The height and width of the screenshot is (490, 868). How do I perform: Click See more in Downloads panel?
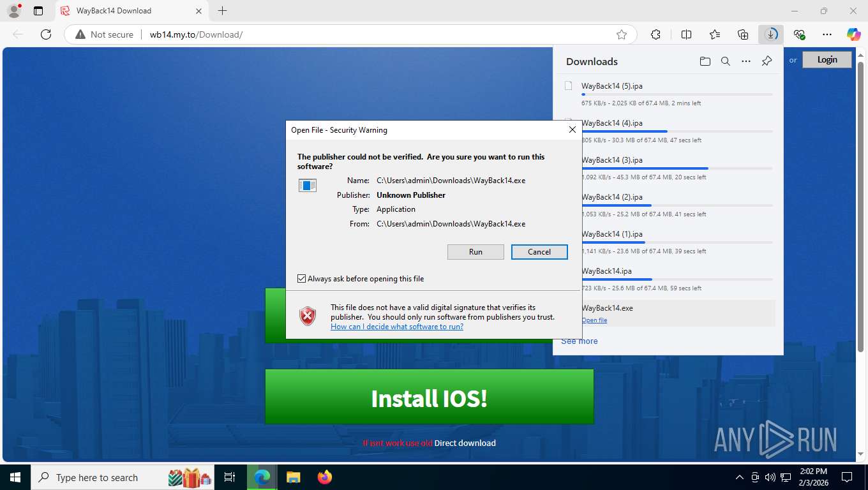580,341
